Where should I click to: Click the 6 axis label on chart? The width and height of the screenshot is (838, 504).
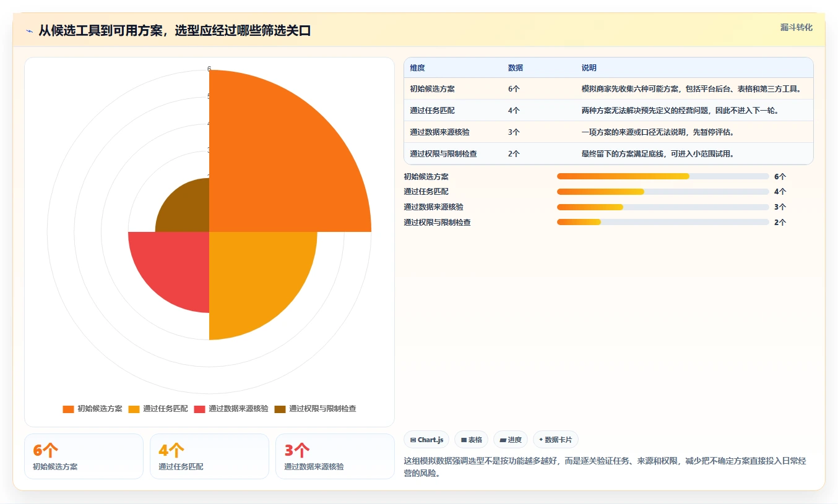tap(209, 69)
